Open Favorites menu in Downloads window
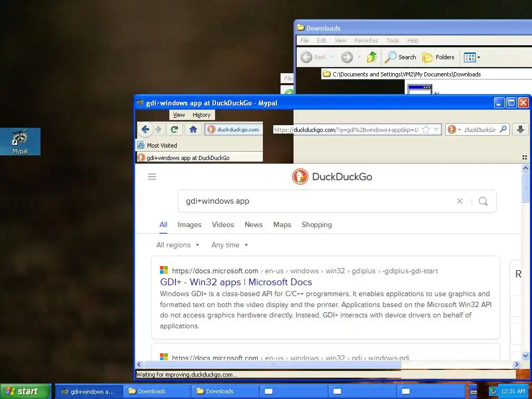The width and height of the screenshot is (532, 399). click(366, 41)
